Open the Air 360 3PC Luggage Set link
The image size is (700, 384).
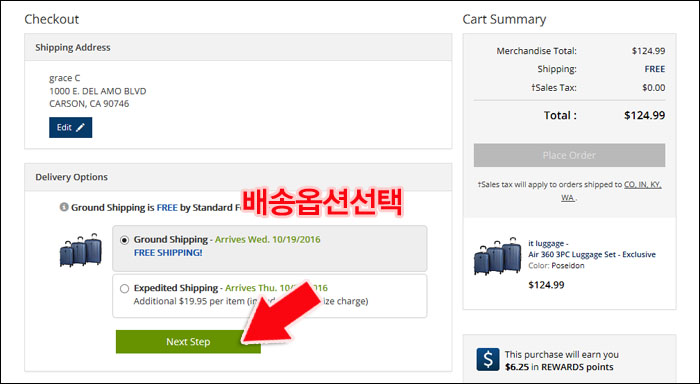click(x=592, y=255)
